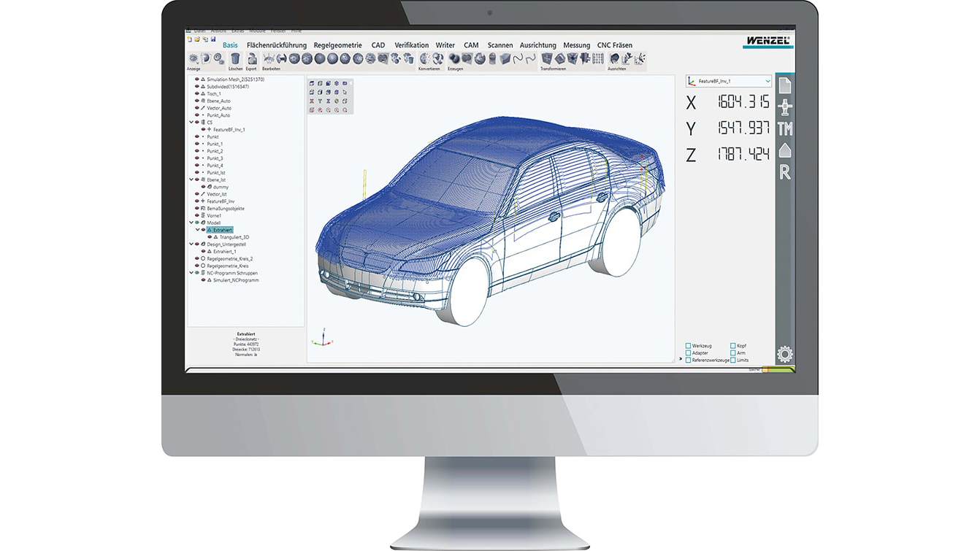Open settings with the gear icon
The width and height of the screenshot is (980, 551).
point(785,355)
